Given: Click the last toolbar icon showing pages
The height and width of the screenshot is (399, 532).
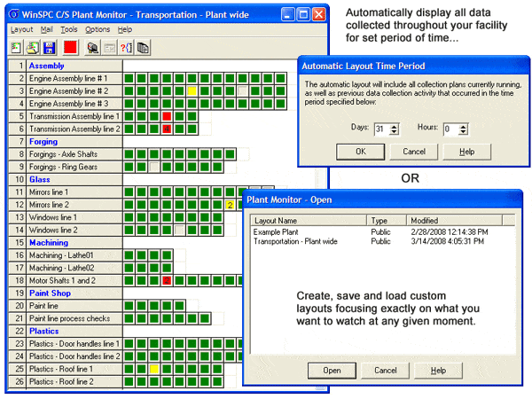Looking at the screenshot, I should 143,45.
